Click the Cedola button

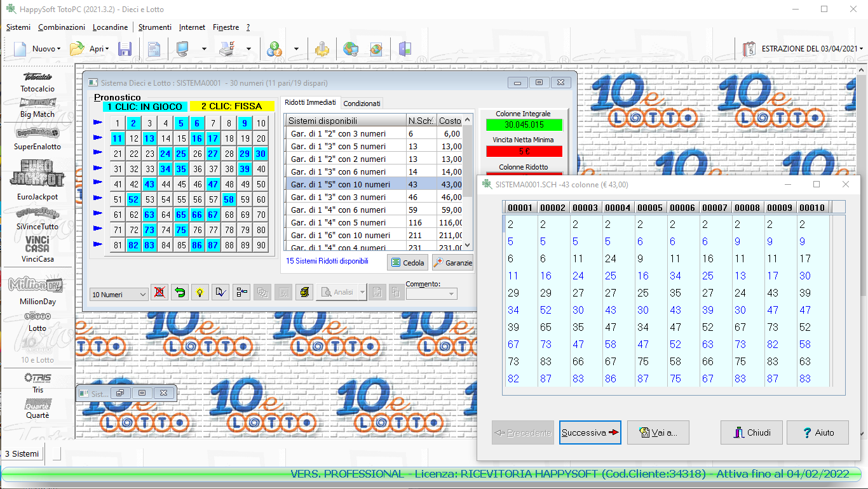pos(407,262)
